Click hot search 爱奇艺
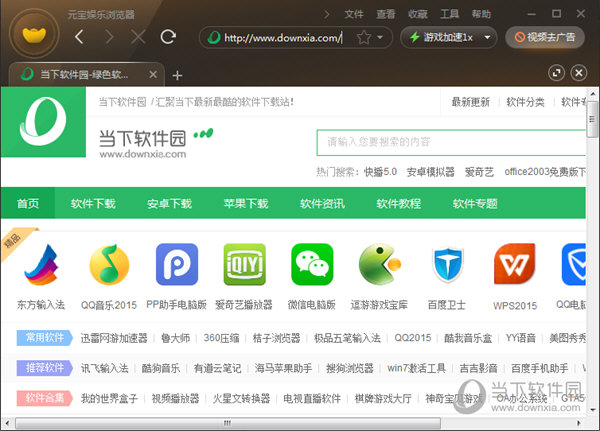This screenshot has height=431, width=600. pos(479,172)
